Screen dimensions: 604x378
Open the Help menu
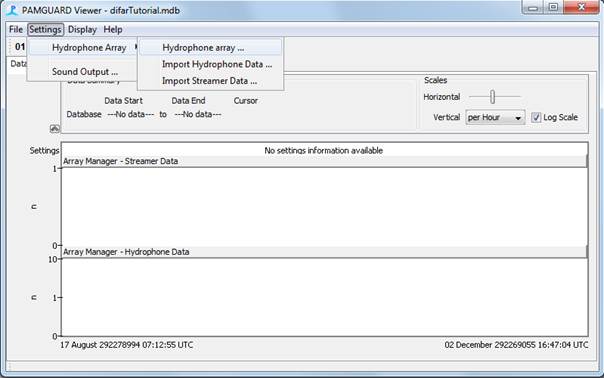pos(113,30)
